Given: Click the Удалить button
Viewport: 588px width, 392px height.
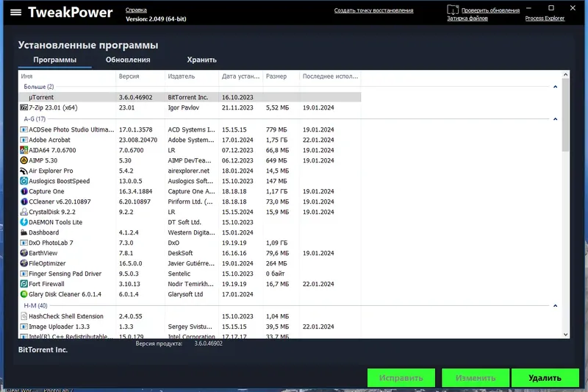Looking at the screenshot, I should tap(545, 378).
